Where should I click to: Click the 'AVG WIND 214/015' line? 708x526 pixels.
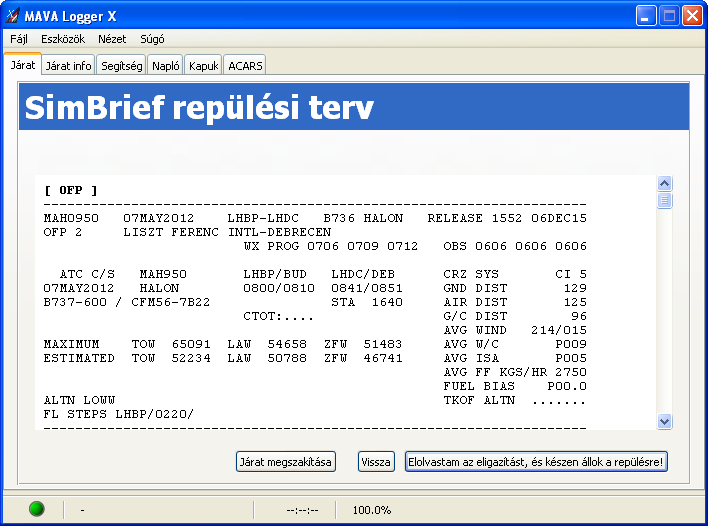coord(515,330)
